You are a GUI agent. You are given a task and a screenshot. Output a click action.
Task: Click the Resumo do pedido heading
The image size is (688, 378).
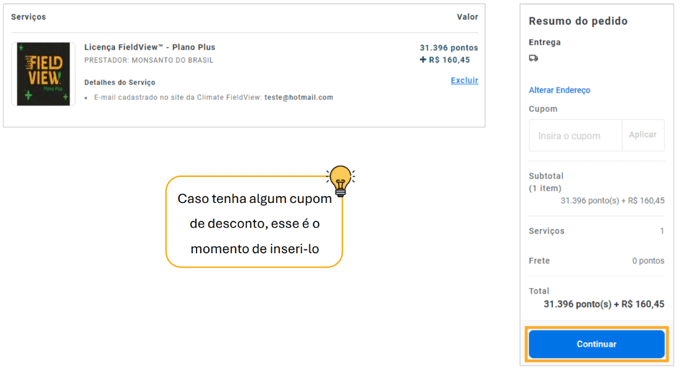[x=578, y=21]
